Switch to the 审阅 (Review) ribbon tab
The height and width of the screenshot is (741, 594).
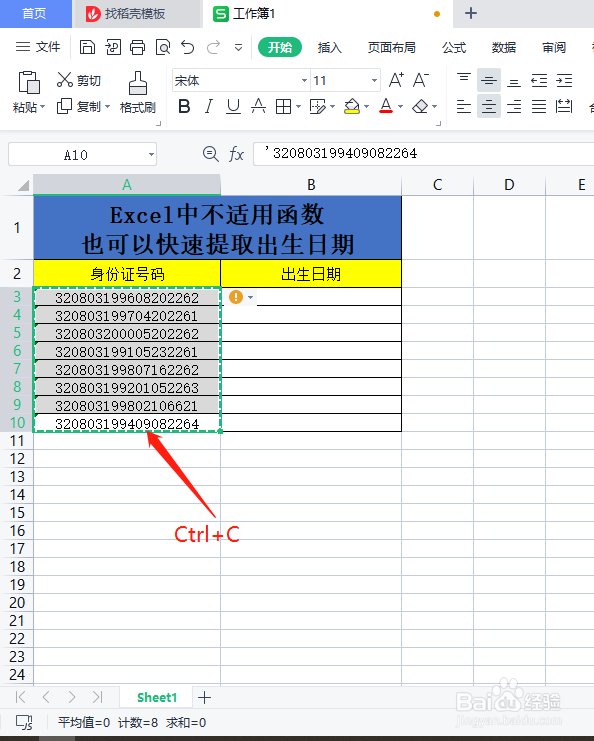coord(554,47)
